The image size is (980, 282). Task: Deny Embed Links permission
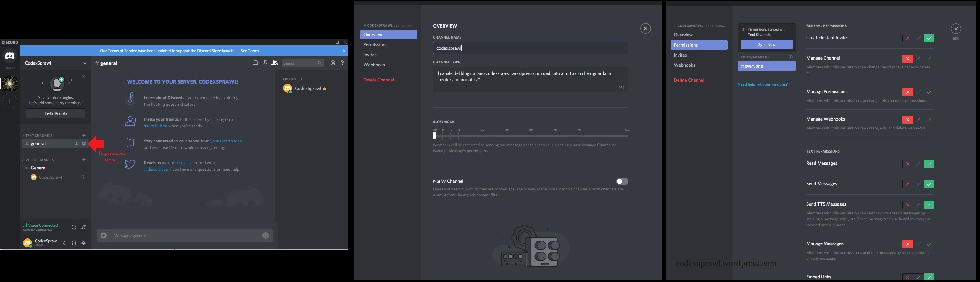[907, 278]
